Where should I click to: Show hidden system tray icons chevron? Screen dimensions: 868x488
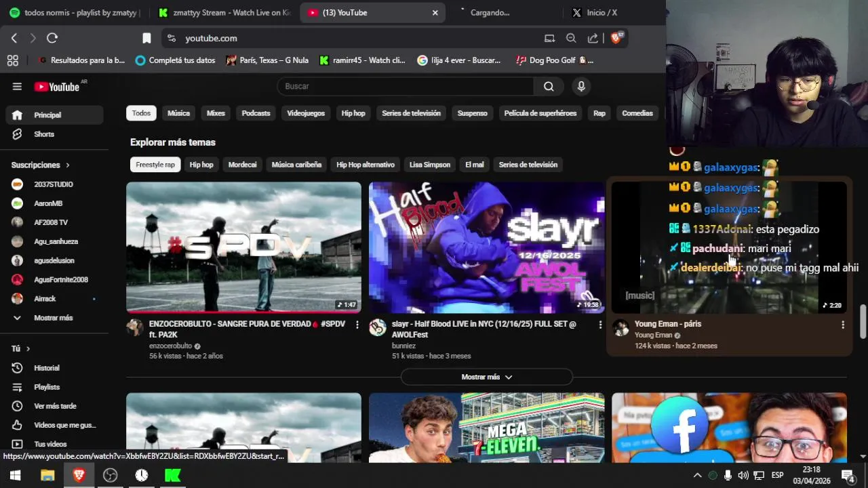[697, 475]
